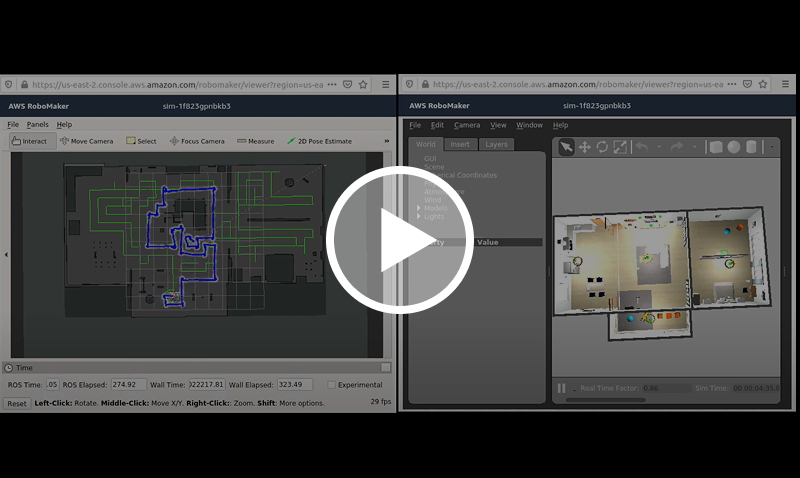
Task: Select Wind in the World tree
Action: (x=432, y=200)
